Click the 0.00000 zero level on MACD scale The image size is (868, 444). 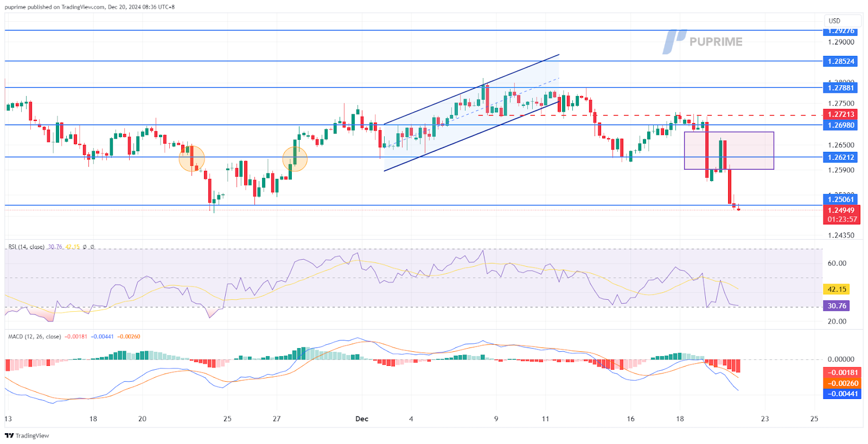coord(841,359)
